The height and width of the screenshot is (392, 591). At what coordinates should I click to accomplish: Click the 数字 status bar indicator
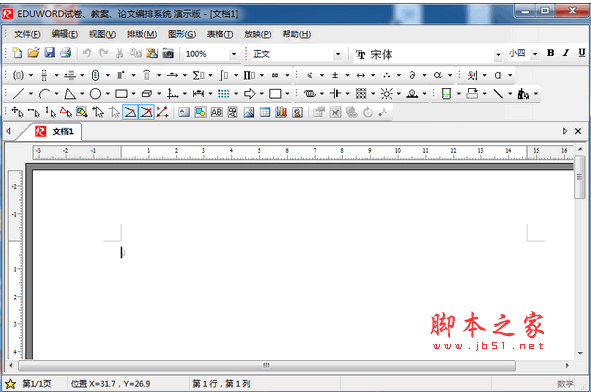click(x=565, y=384)
